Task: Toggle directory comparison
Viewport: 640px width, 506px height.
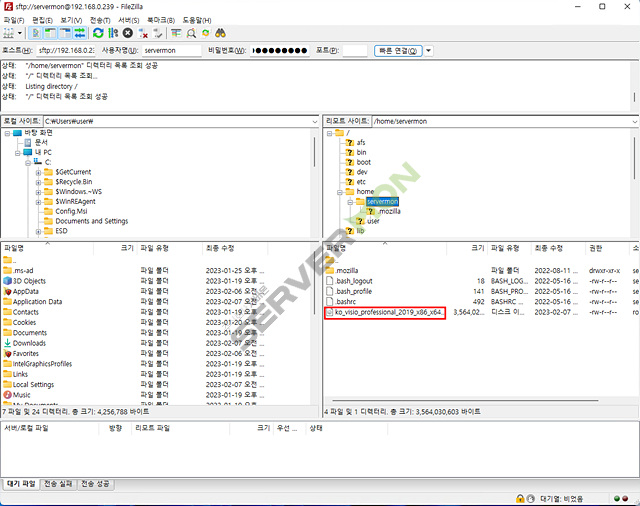Action: [191, 33]
